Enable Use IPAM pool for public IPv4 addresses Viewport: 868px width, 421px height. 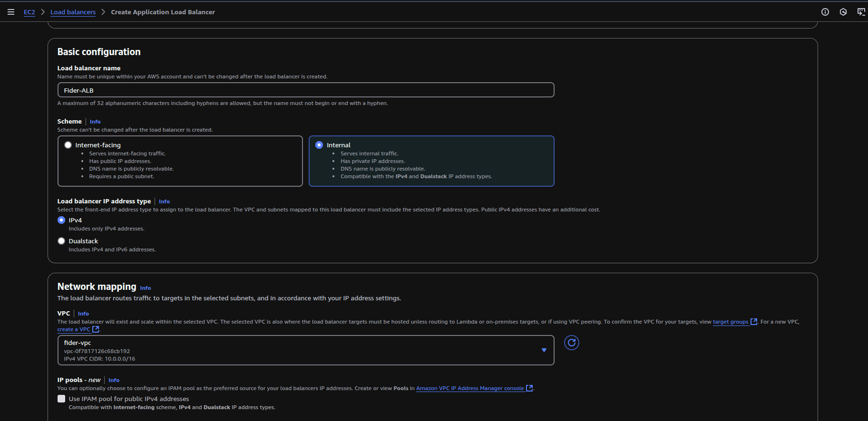point(61,399)
